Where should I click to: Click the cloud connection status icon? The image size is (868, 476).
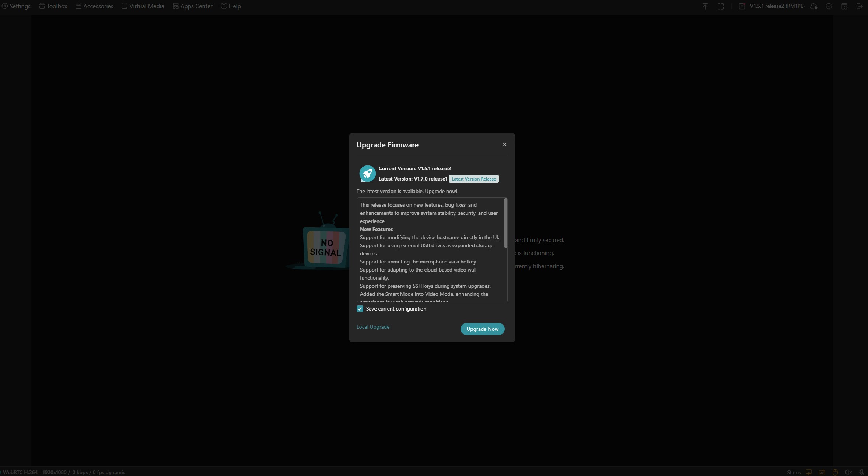[x=814, y=6]
